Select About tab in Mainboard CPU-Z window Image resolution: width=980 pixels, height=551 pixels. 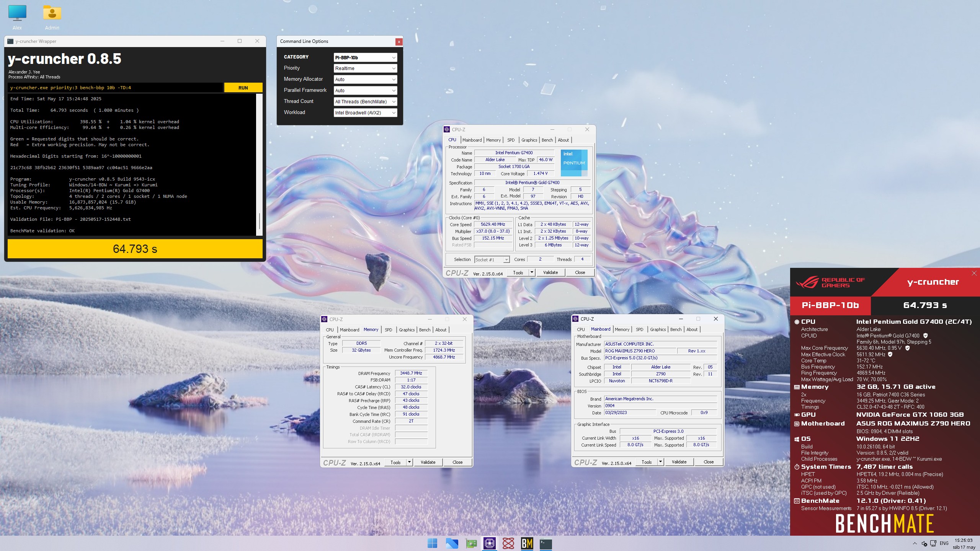pos(692,329)
